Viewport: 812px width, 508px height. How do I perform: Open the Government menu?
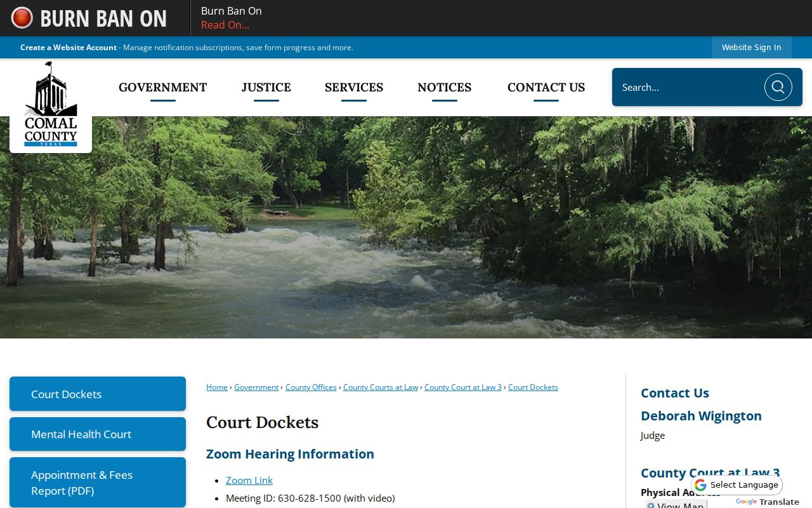pos(163,88)
